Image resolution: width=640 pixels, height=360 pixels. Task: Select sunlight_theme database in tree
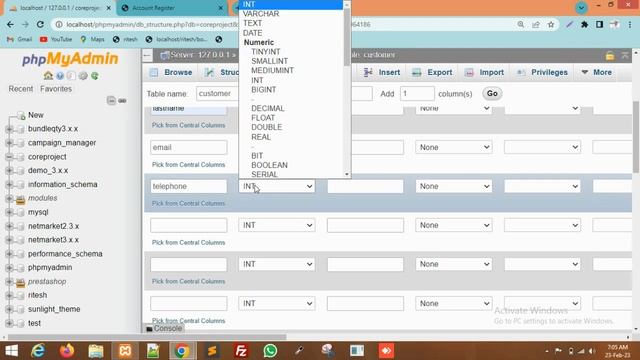click(x=54, y=309)
